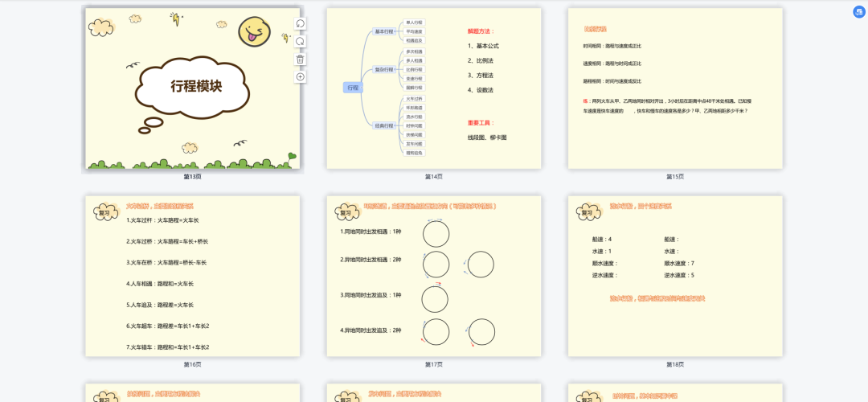Viewport: 868px width, 402px height.
Task: Click the blue floating translate icon
Action: pos(858,12)
